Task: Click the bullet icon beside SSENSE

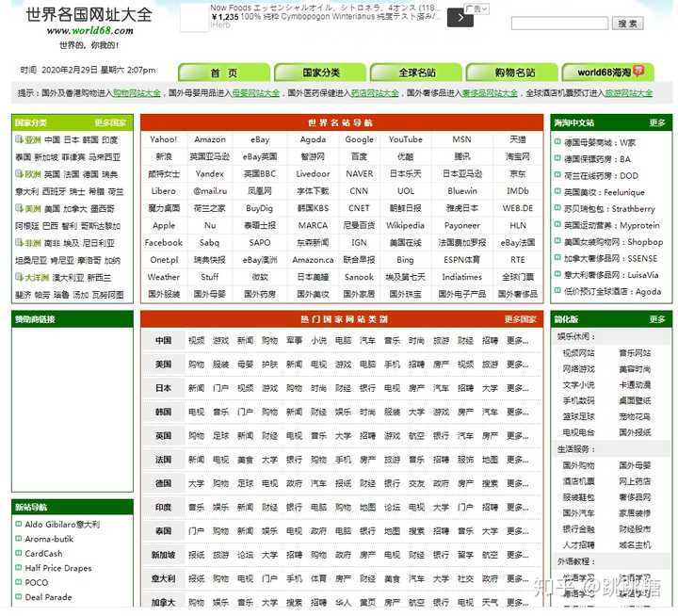Action: 557,257
